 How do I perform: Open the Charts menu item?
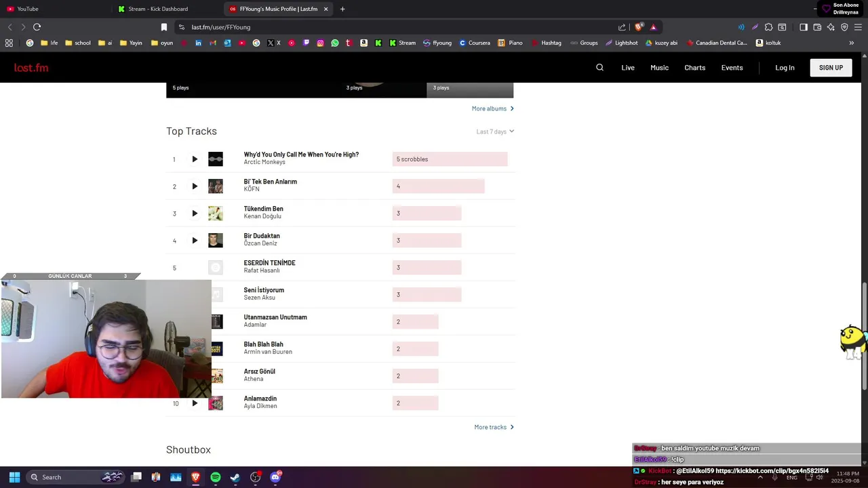pyautogui.click(x=694, y=68)
